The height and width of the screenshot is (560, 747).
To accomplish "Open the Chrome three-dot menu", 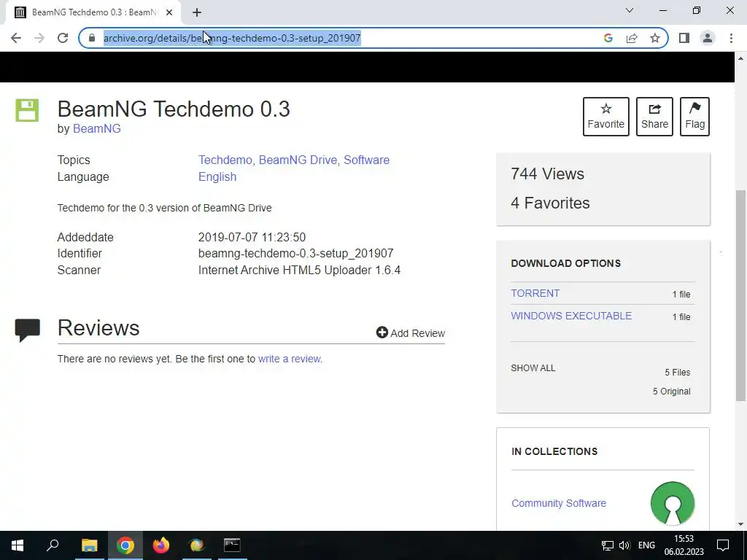I will point(731,38).
